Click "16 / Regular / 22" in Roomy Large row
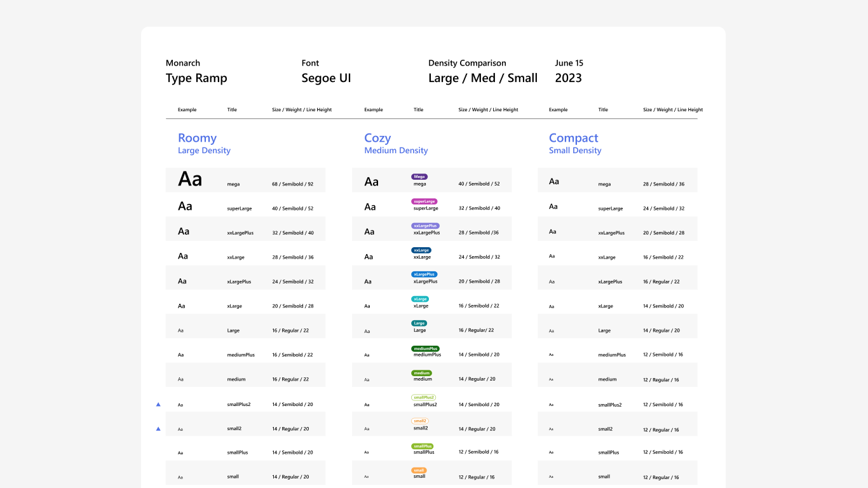The width and height of the screenshot is (868, 488). tap(290, 330)
